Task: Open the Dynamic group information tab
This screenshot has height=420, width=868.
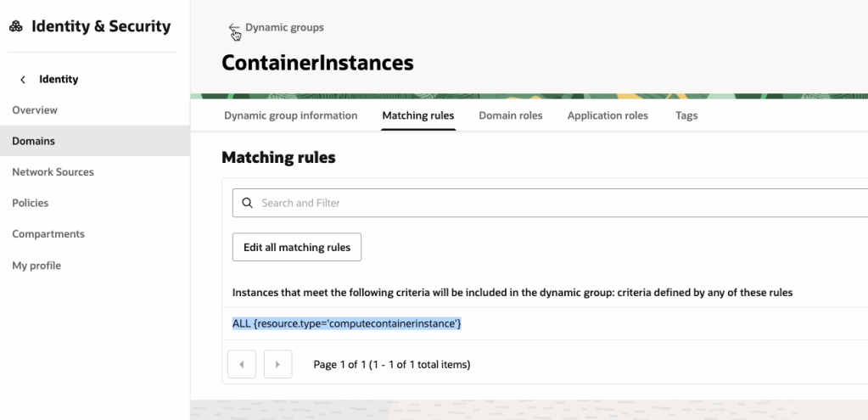Action: pyautogui.click(x=290, y=115)
